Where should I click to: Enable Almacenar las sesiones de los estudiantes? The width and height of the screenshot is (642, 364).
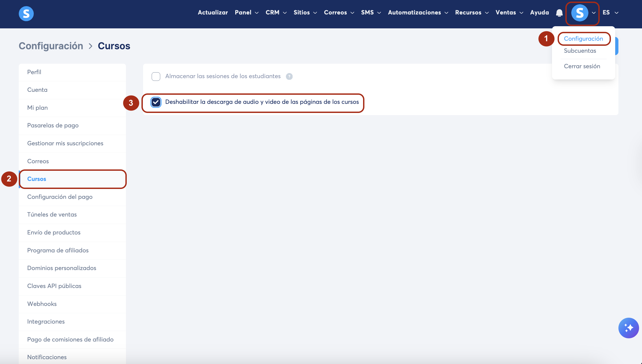(x=156, y=77)
